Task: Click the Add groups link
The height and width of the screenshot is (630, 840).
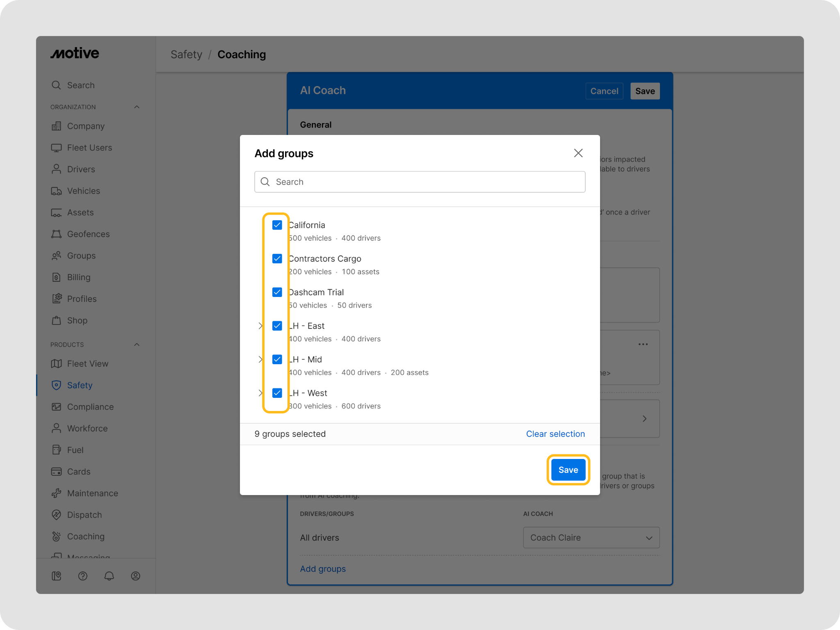Action: [323, 569]
